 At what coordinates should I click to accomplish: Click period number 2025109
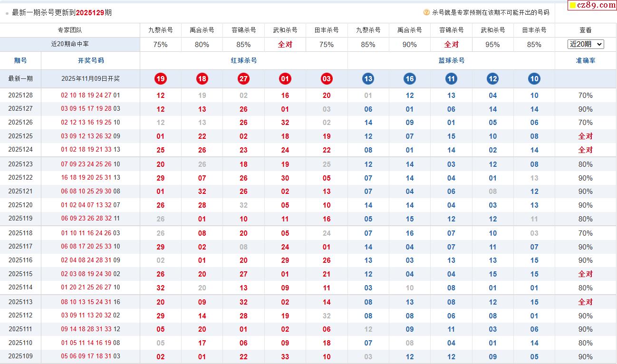[20, 356]
